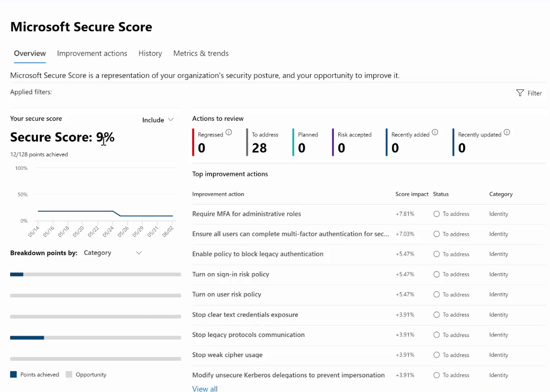
Task: Click View all improvement actions link
Action: 205,388
